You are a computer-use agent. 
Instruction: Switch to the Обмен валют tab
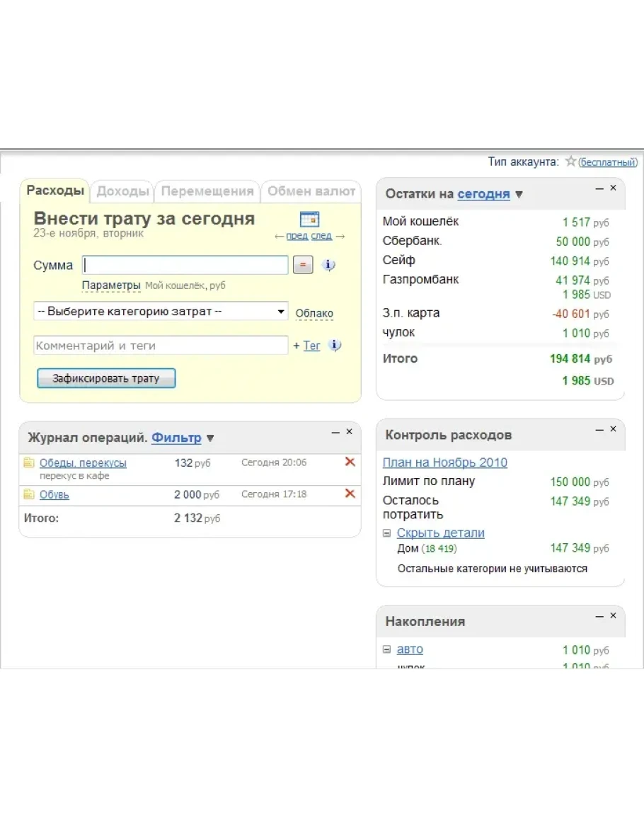[x=311, y=191]
